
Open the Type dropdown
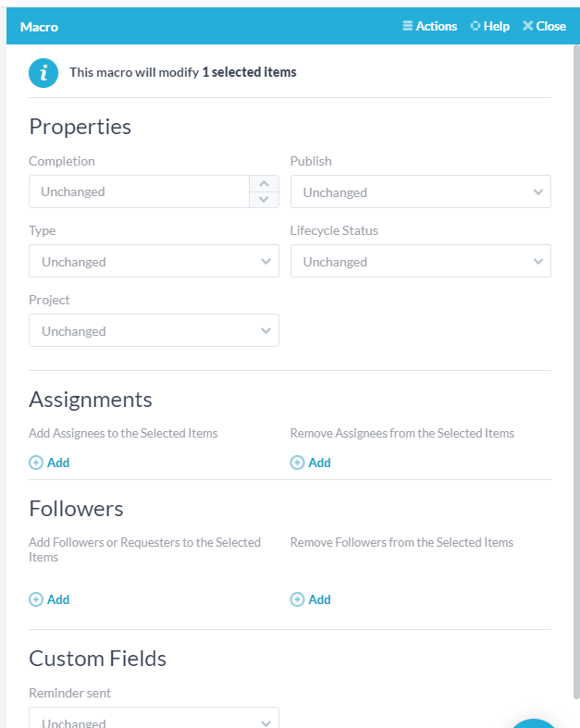[154, 262]
